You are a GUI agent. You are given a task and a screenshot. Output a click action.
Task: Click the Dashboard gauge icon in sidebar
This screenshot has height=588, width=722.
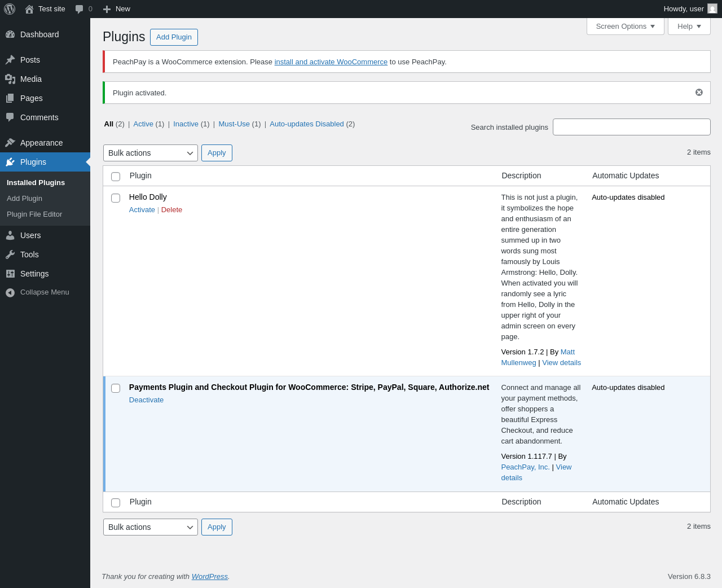pos(10,34)
